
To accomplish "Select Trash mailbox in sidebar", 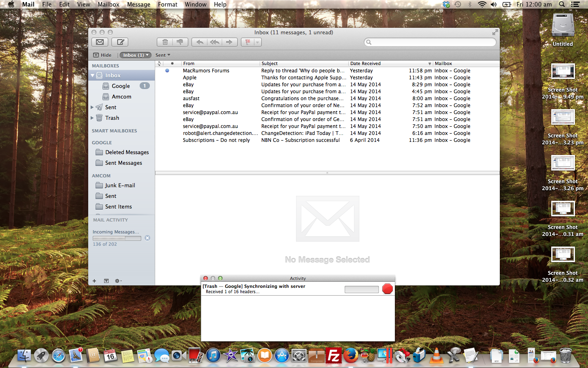I will pos(121,118).
